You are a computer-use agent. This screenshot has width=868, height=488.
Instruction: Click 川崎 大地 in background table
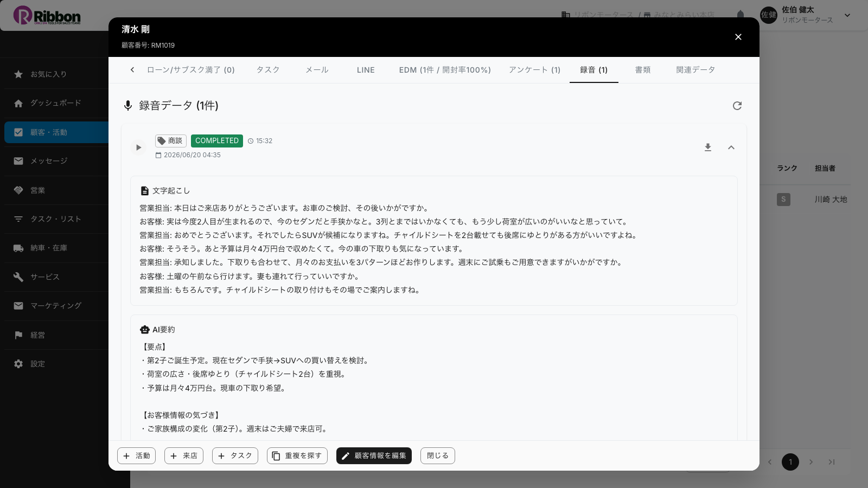pyautogui.click(x=831, y=200)
